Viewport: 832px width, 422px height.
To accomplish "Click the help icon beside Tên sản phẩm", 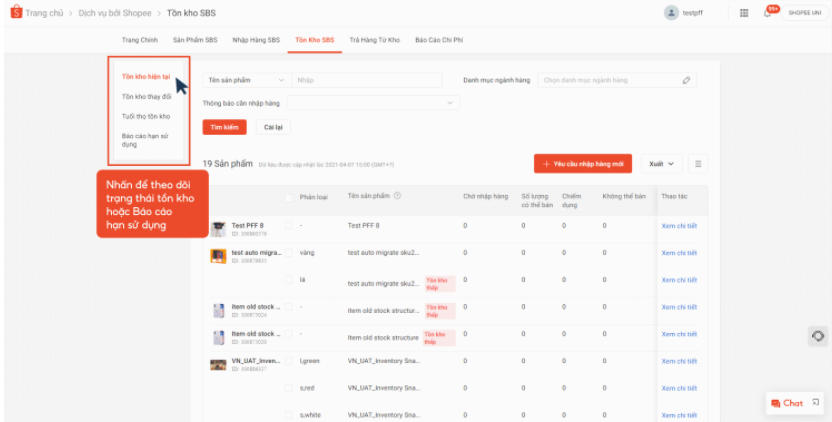I will click(398, 196).
